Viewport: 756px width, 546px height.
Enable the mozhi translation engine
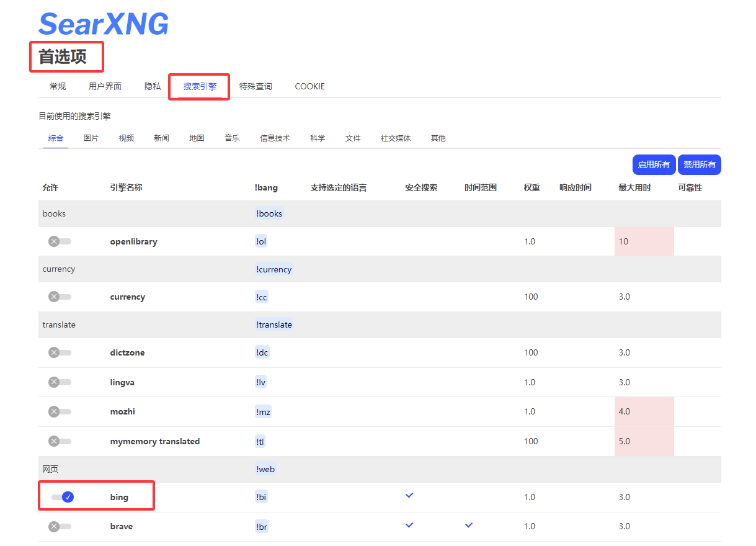[x=60, y=411]
